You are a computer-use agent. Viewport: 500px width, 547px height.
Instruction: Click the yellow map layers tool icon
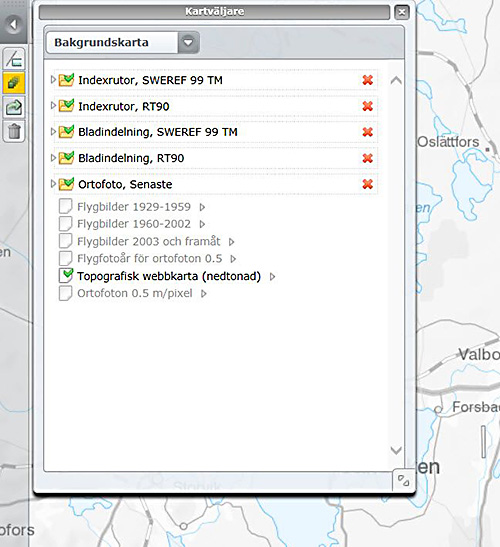[x=14, y=83]
